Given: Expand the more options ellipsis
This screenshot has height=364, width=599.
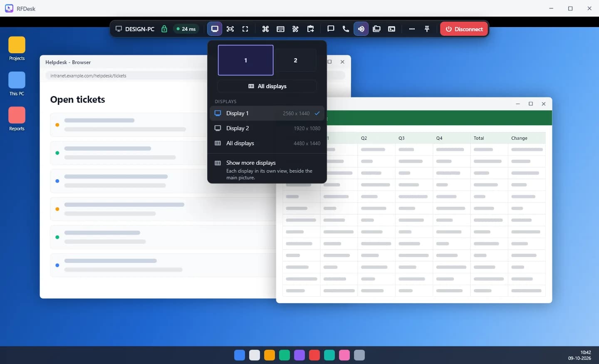Looking at the screenshot, I should coord(412,29).
